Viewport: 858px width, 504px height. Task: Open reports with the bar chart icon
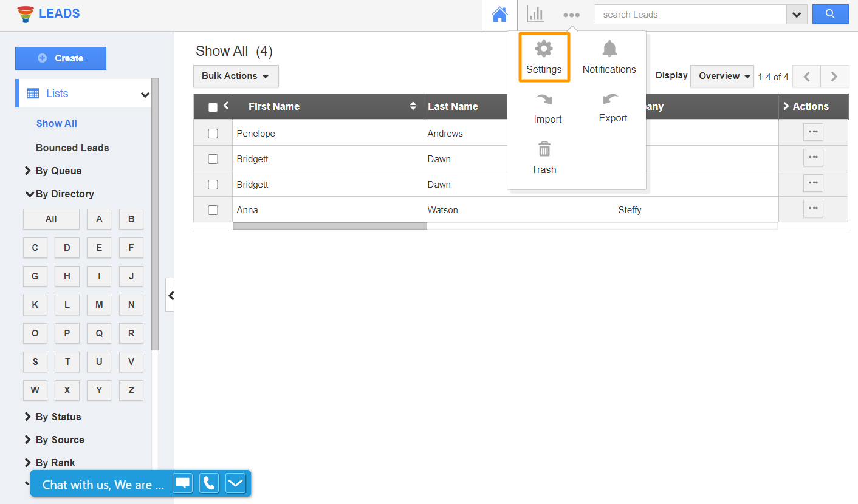535,14
